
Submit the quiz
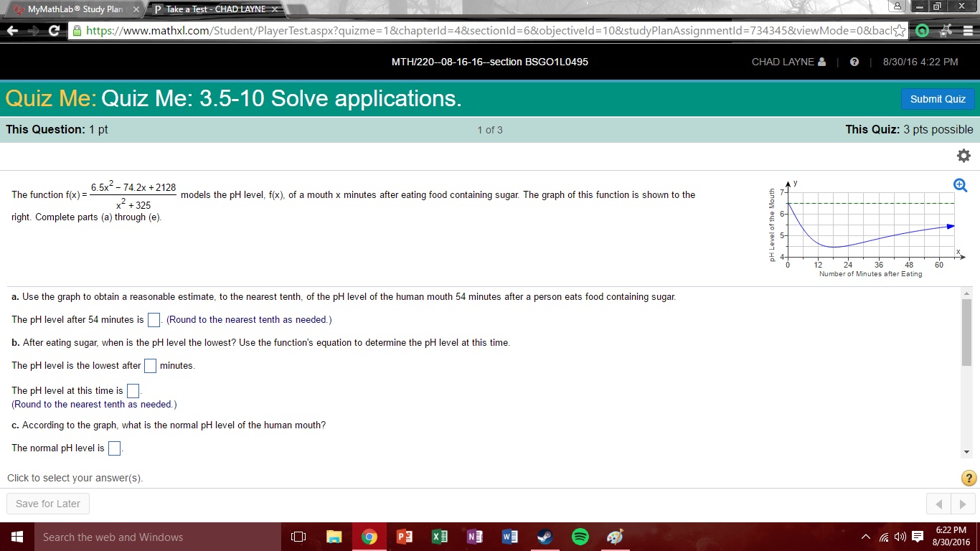click(x=937, y=99)
